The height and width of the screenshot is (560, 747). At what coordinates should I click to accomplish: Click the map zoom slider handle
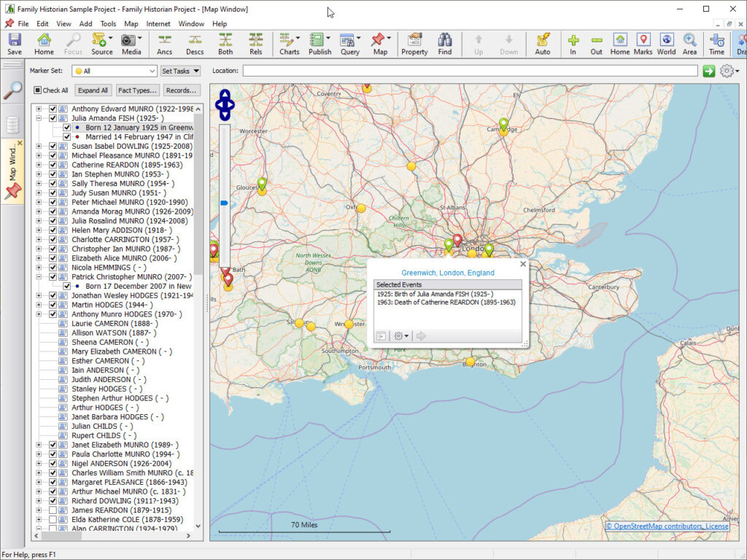[x=224, y=203]
